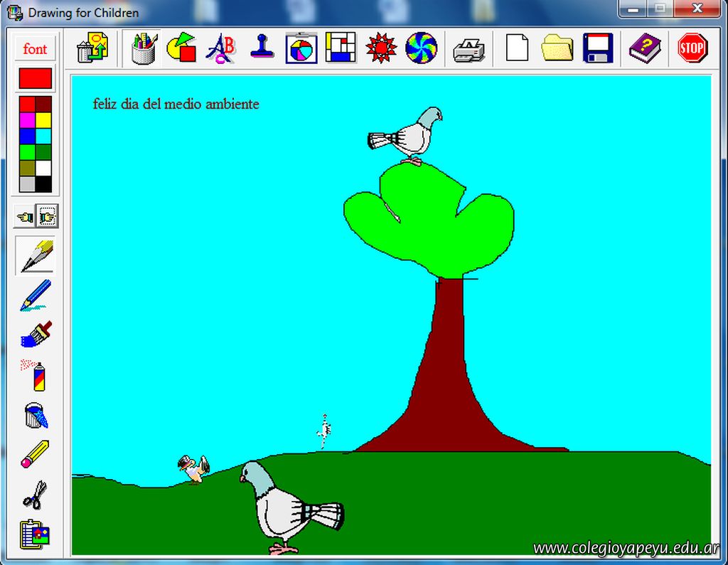Save drawing with the floppy disk icon
This screenshot has height=565, width=728.
(598, 48)
